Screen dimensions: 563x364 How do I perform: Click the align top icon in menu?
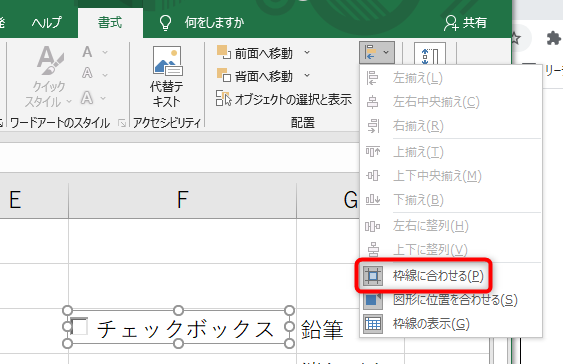[373, 151]
